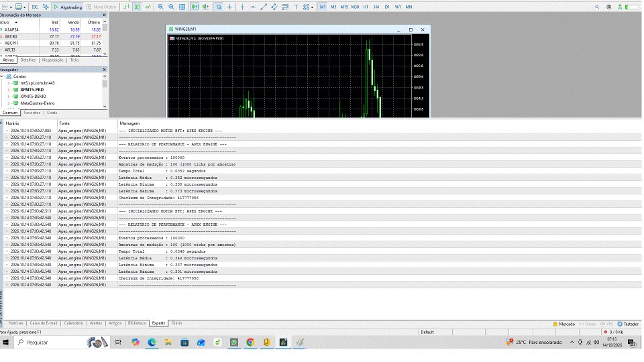
Task: Select the Fibonacci retracement tool
Action: 285,7
